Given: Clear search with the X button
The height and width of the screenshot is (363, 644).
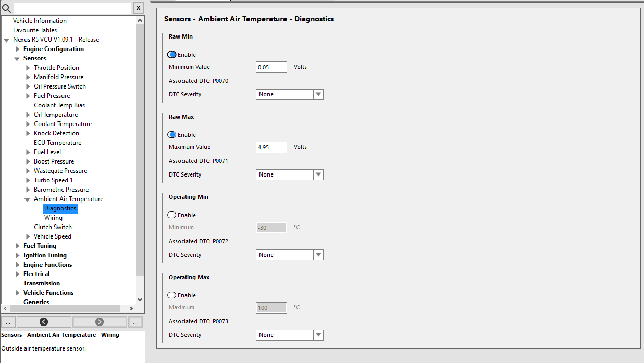Looking at the screenshot, I should pyautogui.click(x=138, y=8).
